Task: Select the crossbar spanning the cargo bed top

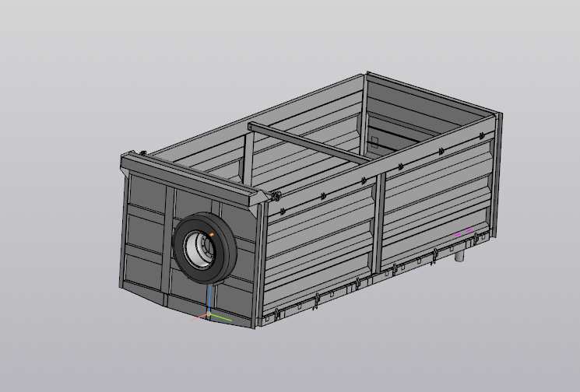Action: click(x=309, y=142)
